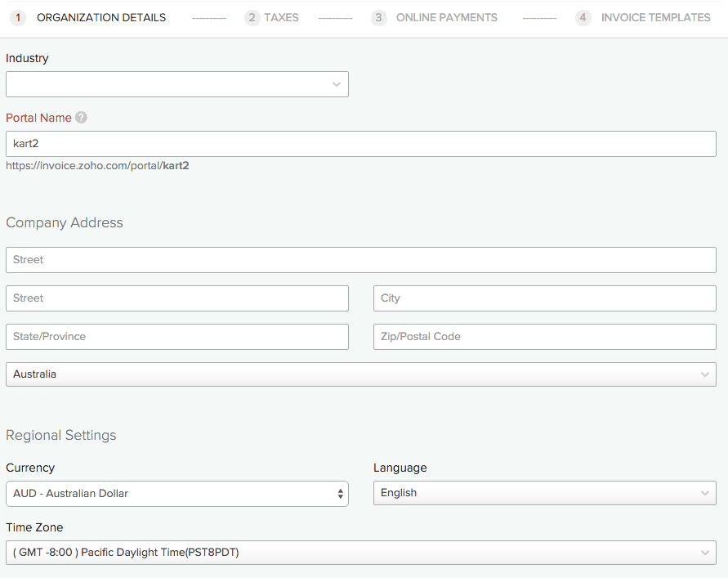Click the number 1 step circle

point(19,17)
